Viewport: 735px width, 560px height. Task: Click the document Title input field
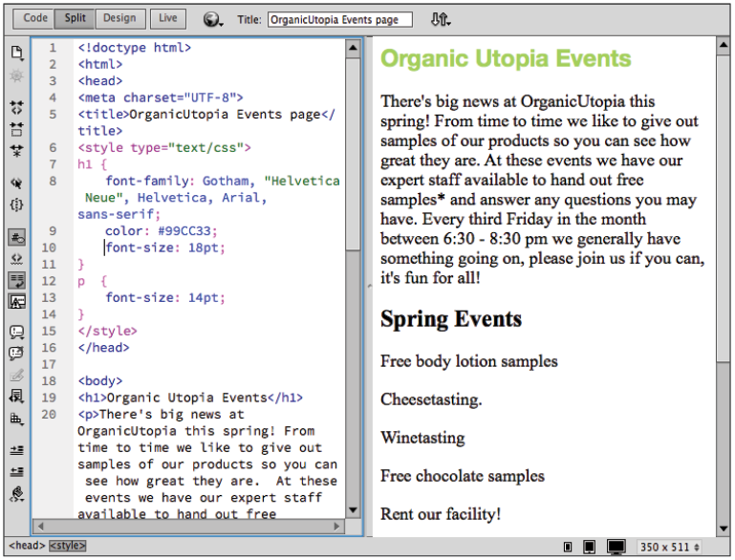click(x=339, y=19)
